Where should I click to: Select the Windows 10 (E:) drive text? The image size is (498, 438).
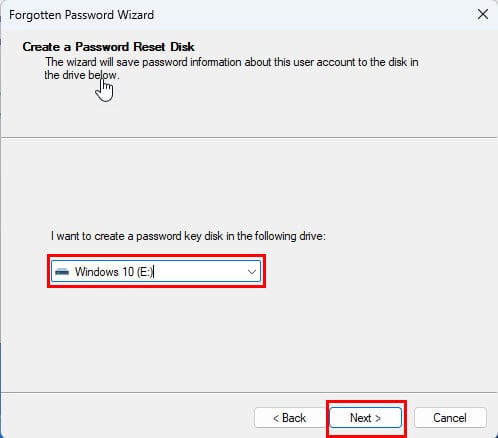(x=113, y=272)
